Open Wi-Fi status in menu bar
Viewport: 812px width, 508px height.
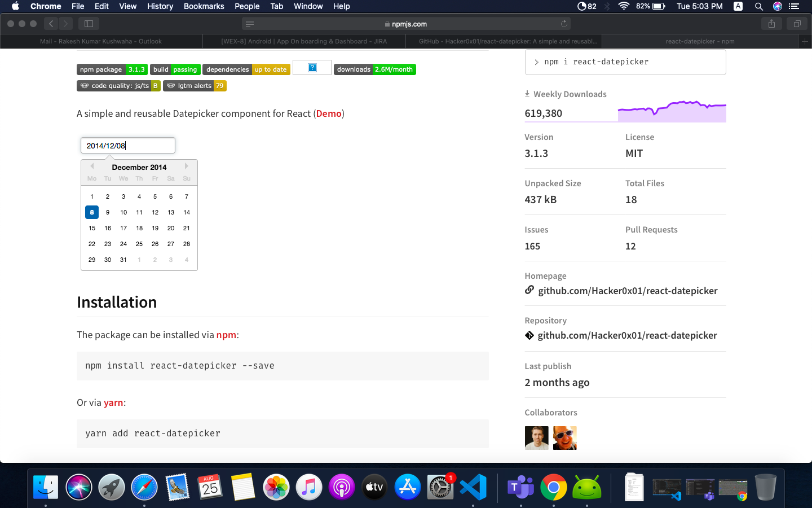click(624, 6)
